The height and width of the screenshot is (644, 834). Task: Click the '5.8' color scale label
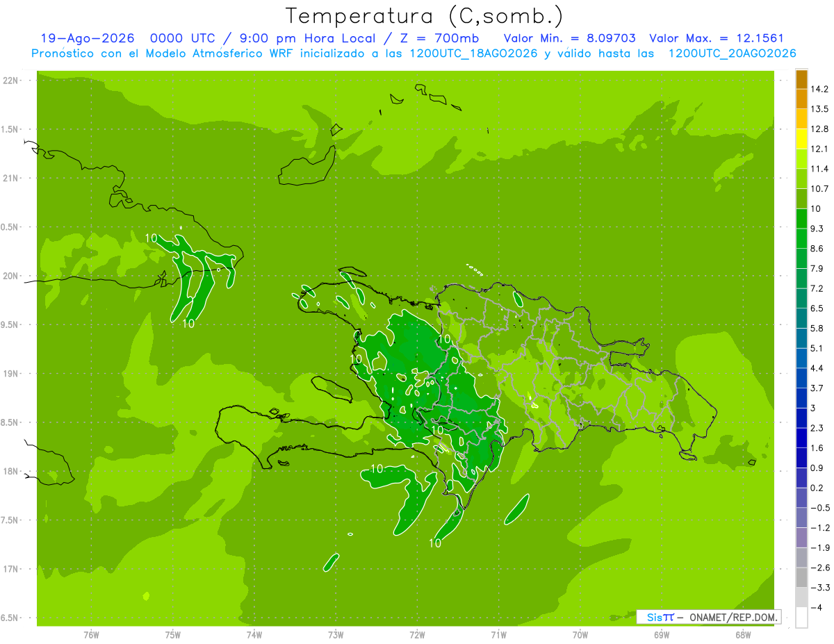(817, 329)
